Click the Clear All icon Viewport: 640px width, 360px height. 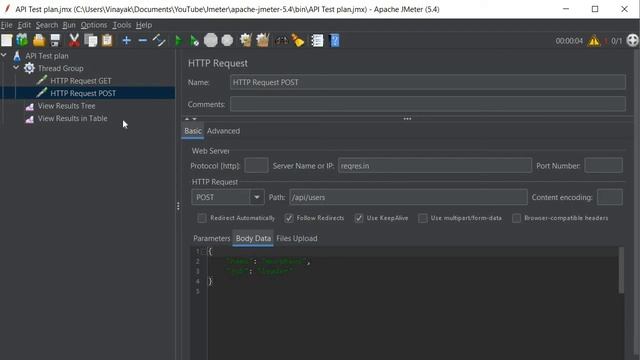pos(263,40)
